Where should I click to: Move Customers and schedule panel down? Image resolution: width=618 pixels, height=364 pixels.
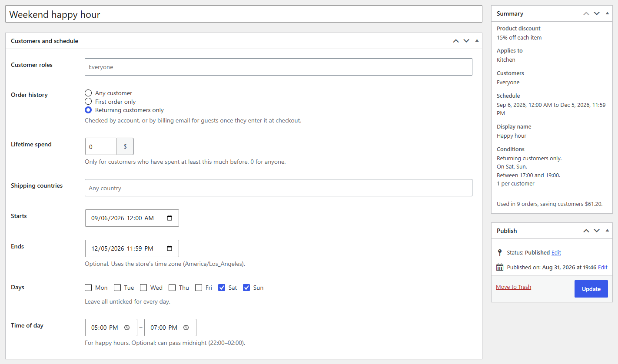466,41
